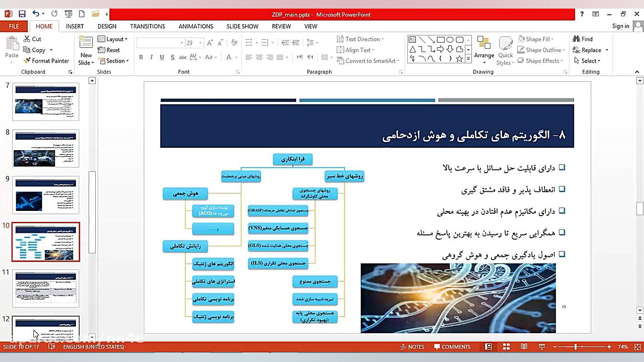
Task: Open Quick Styles gallery
Action: (x=505, y=50)
